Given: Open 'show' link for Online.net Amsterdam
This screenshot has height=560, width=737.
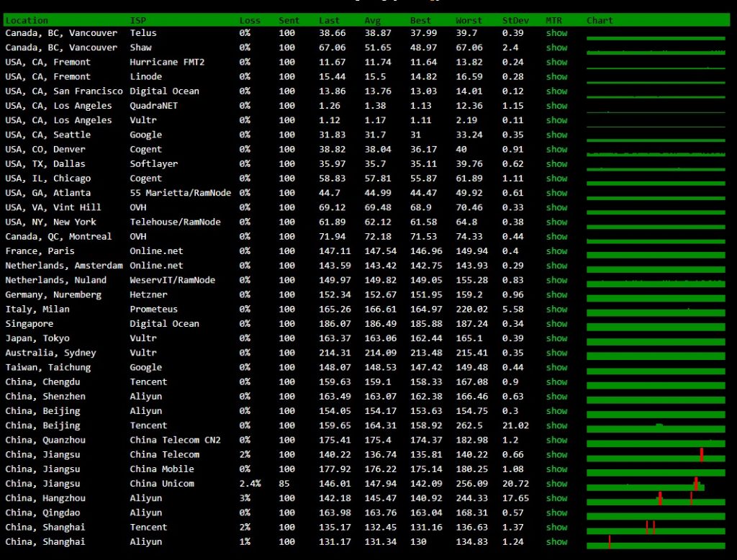Looking at the screenshot, I should (x=556, y=266).
